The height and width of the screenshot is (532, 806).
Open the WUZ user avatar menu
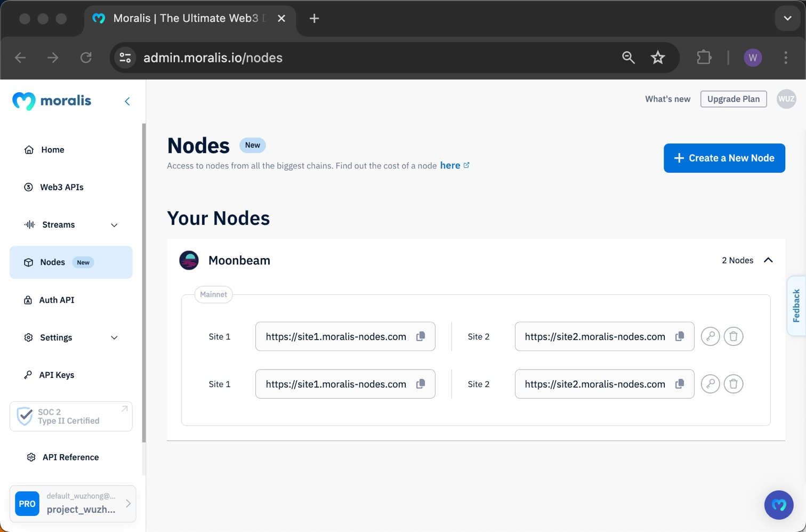coord(786,99)
